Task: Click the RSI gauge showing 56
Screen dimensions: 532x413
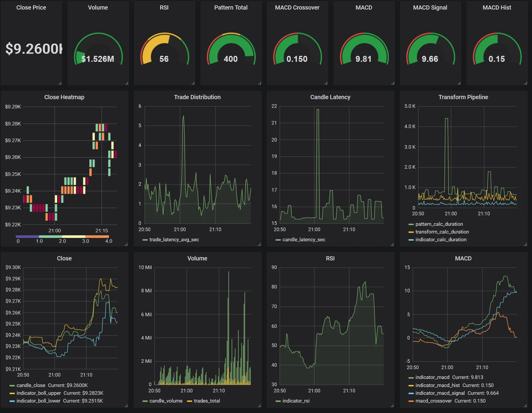Action: coord(164,51)
